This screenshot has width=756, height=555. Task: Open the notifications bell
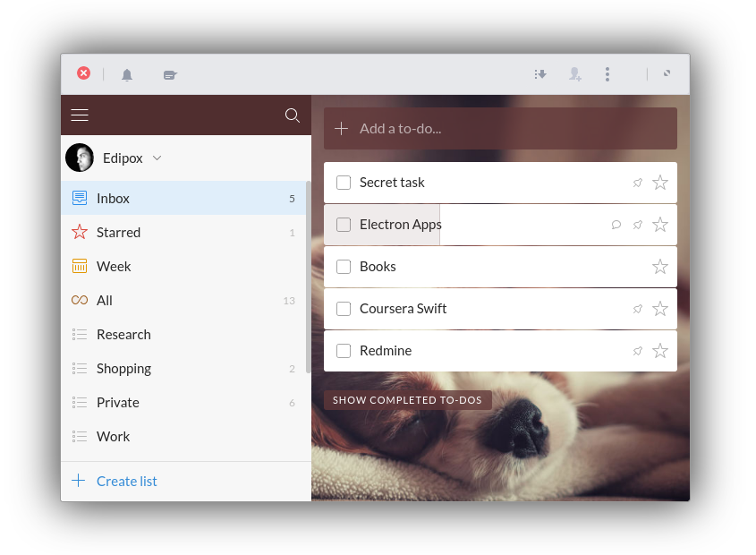coord(127,75)
